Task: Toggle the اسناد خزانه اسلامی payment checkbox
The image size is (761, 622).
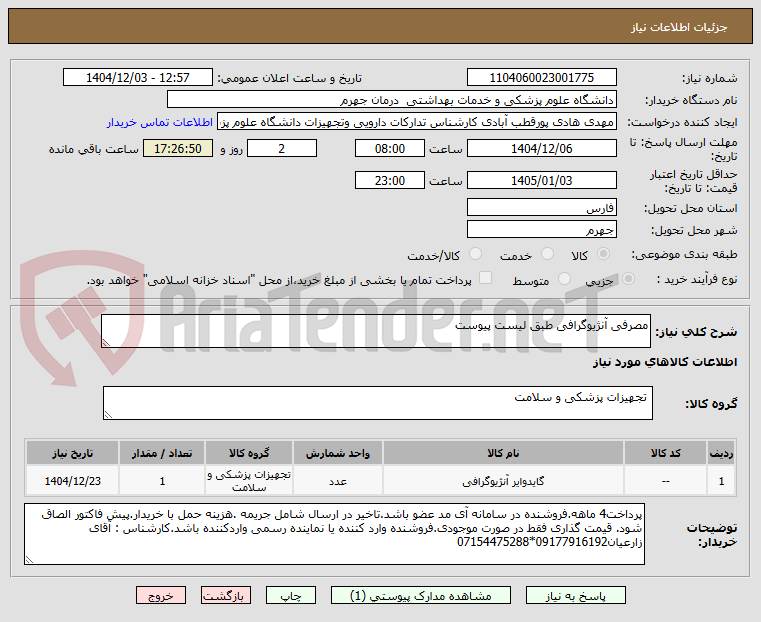Action: (x=485, y=278)
